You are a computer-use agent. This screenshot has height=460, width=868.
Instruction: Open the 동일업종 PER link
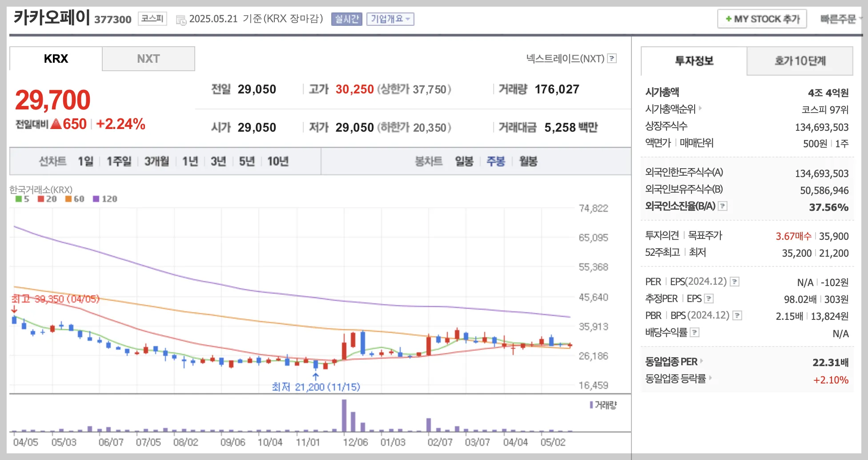tap(671, 361)
